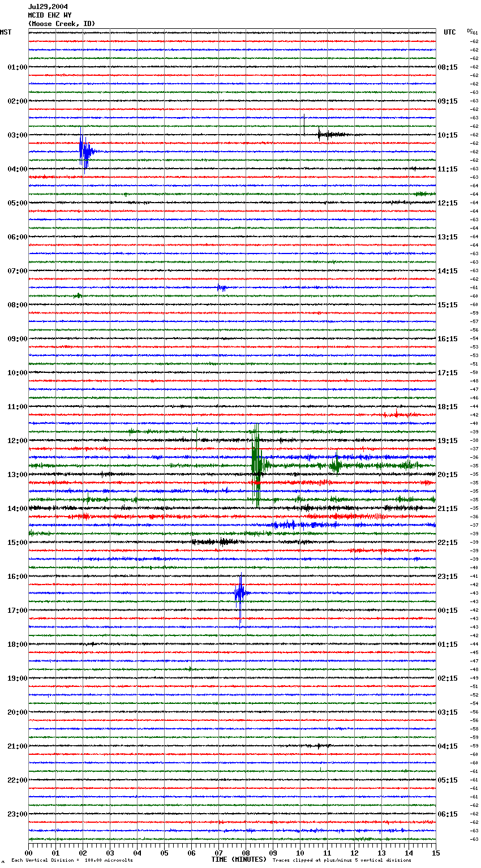Click the MST timezone label
This screenshot has width=481, height=868.
(x=6, y=32)
